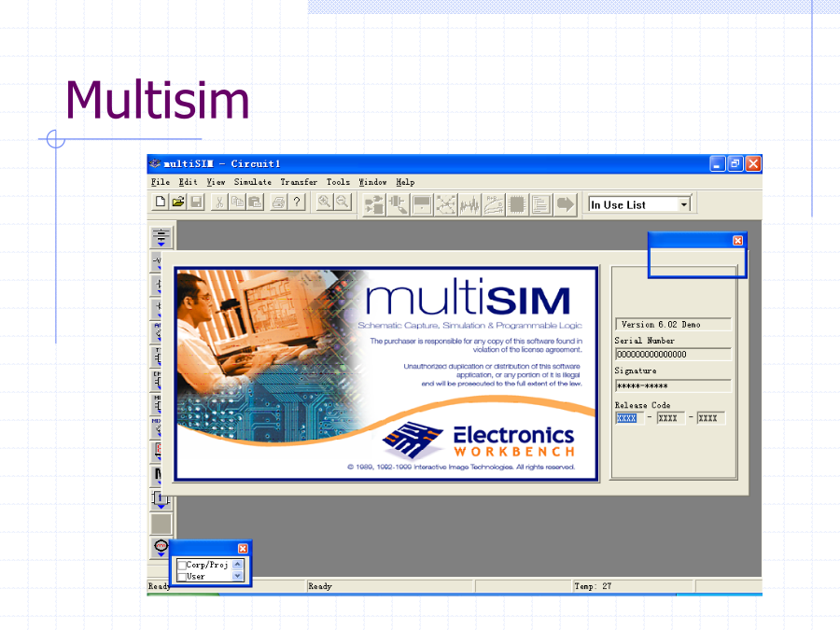Click the "Temp: 27" status entry
Viewport: 840px width, 630px height.
[x=593, y=586]
